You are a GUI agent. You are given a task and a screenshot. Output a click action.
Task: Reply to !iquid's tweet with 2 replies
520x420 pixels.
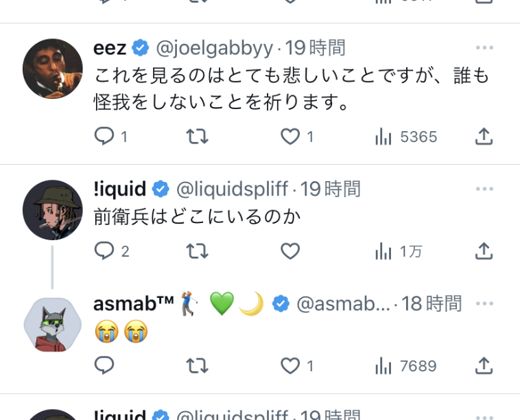tap(111, 250)
